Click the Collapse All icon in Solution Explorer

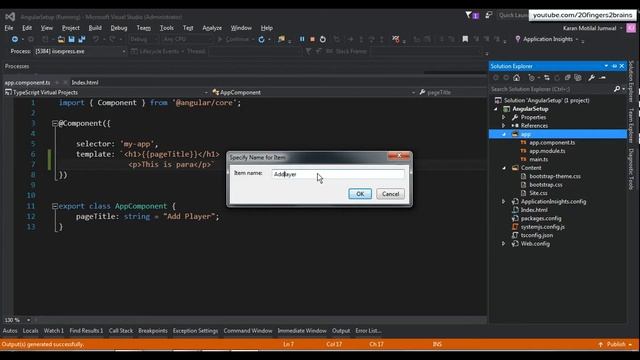pos(567,78)
